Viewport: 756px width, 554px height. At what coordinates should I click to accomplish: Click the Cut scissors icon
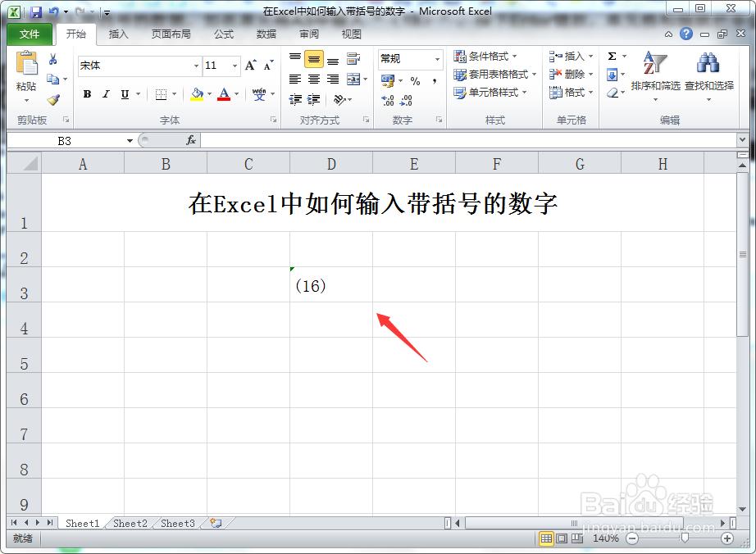click(53, 59)
